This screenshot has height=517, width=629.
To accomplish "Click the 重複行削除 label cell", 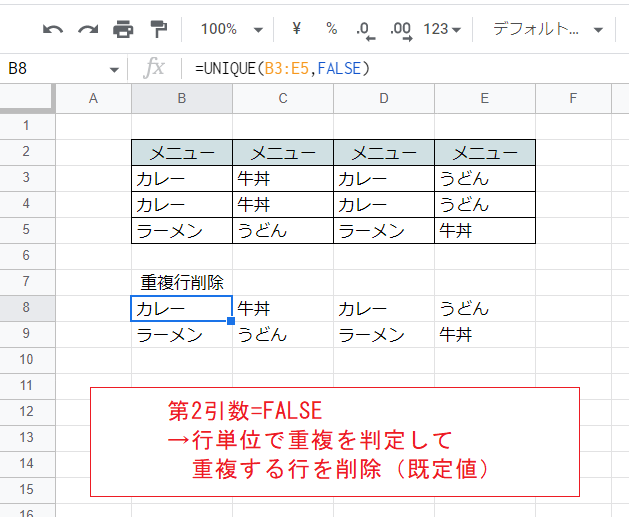I will click(182, 282).
